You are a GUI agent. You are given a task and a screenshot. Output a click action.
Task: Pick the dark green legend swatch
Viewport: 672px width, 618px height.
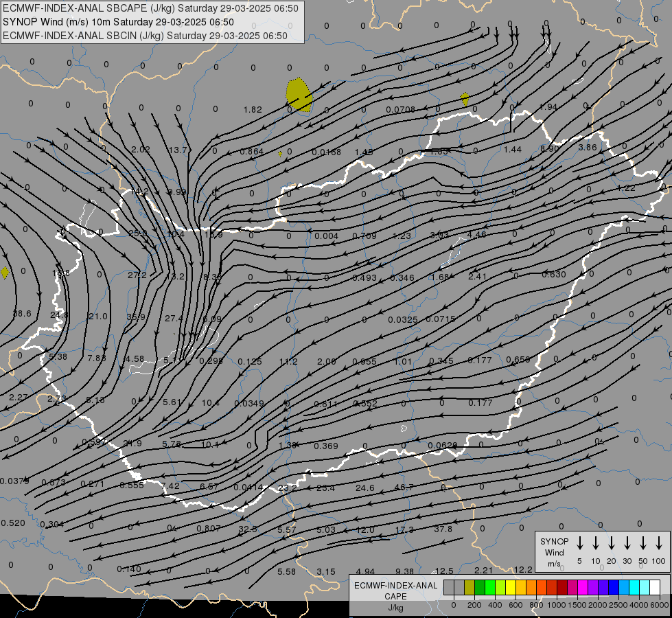(480, 587)
